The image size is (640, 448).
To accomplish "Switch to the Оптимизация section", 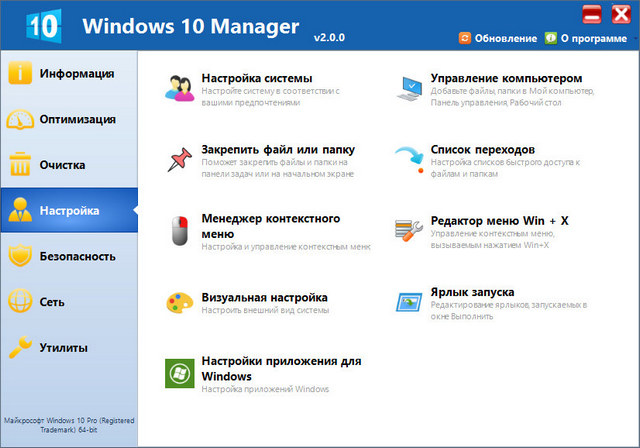I will click(69, 119).
